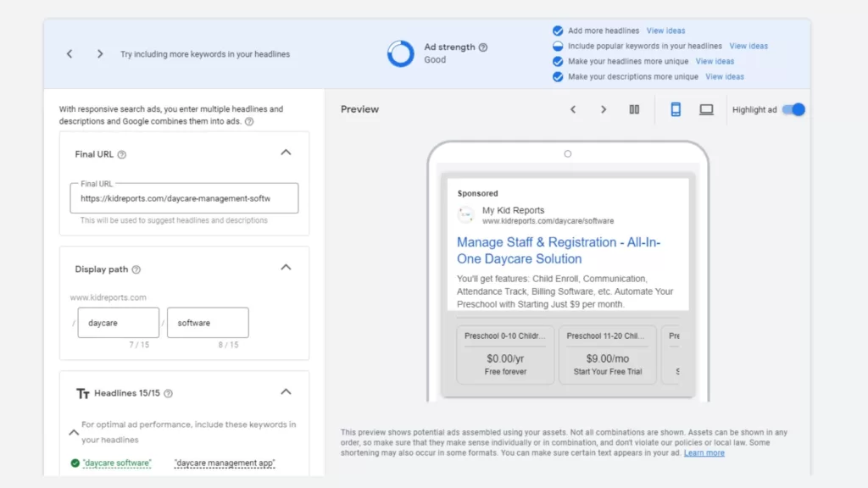Click checkmark beside Make your descriptions more unique

[x=558, y=77]
